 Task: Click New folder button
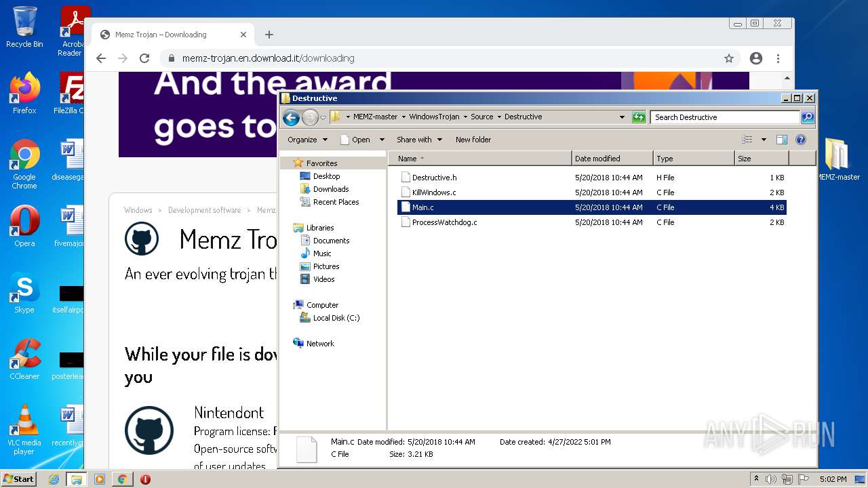click(473, 140)
